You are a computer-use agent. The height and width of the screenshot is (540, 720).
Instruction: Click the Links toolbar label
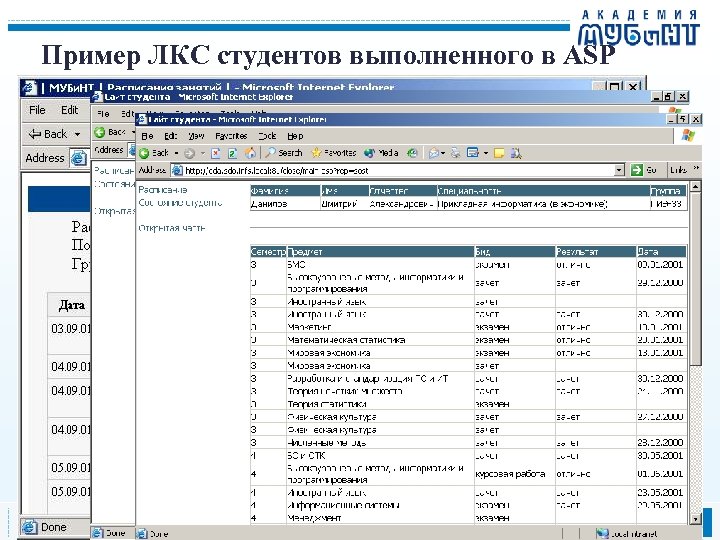pos(678,170)
